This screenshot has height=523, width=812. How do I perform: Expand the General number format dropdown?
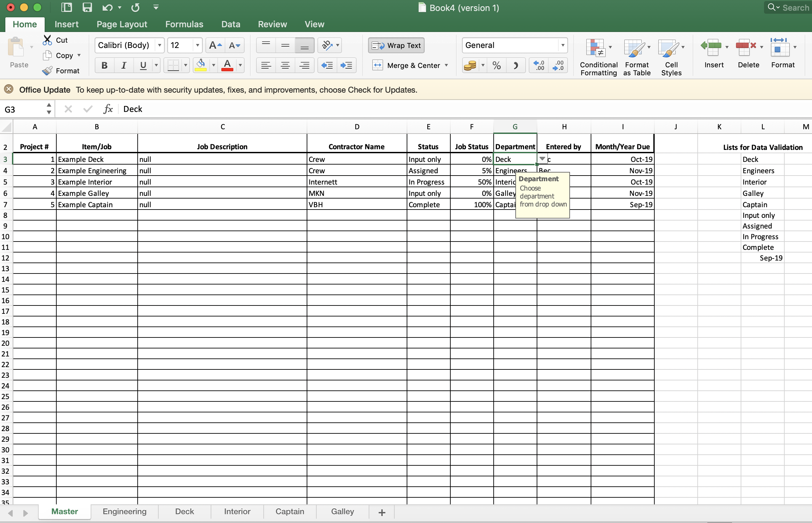(x=562, y=45)
